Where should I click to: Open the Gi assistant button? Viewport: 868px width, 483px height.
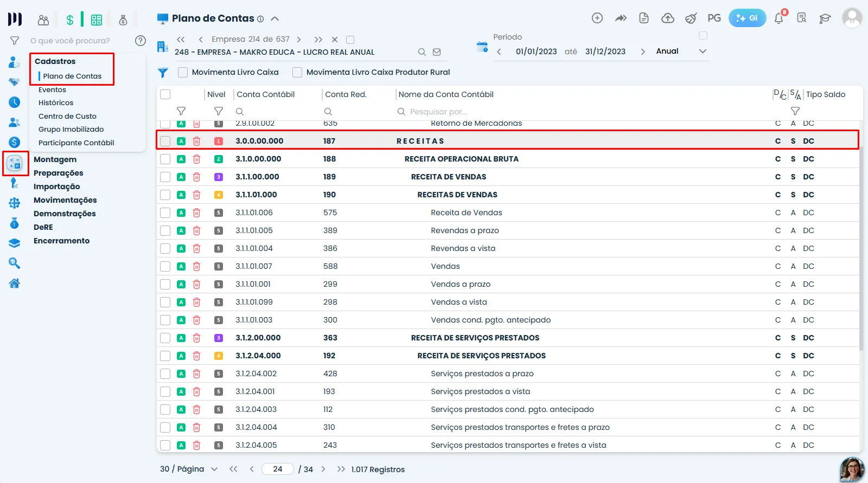747,18
